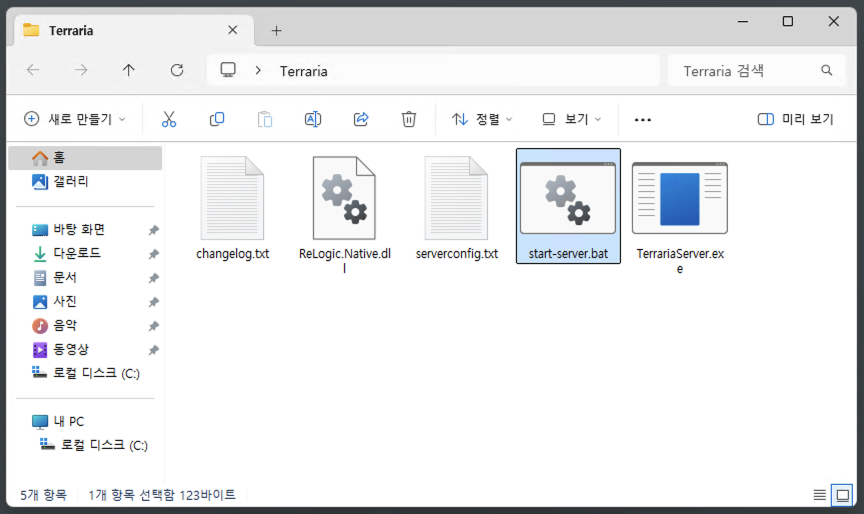Click the 1개 항목 선택함 123바이트 status text
864x514 pixels.
pyautogui.click(x=162, y=495)
